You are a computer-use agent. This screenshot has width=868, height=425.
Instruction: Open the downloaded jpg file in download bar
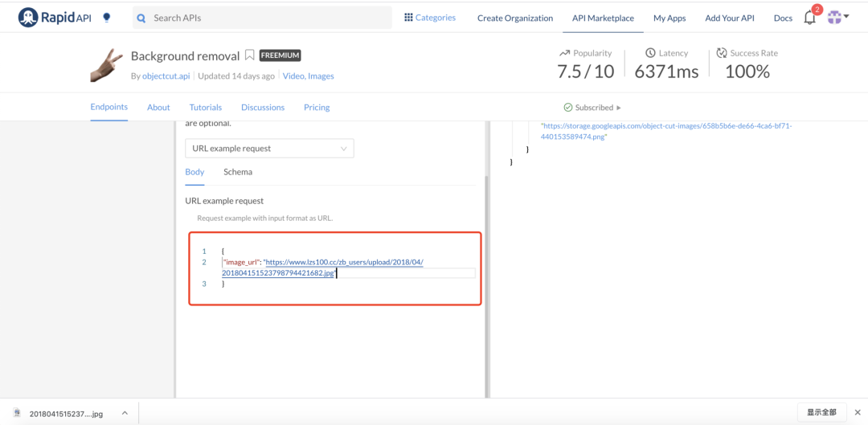click(66, 414)
